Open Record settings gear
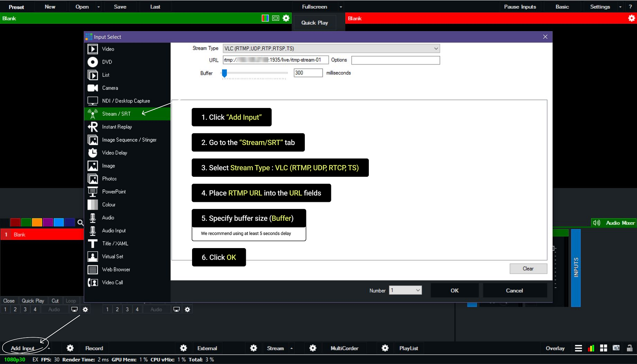This screenshot has width=637, height=364. [70, 348]
